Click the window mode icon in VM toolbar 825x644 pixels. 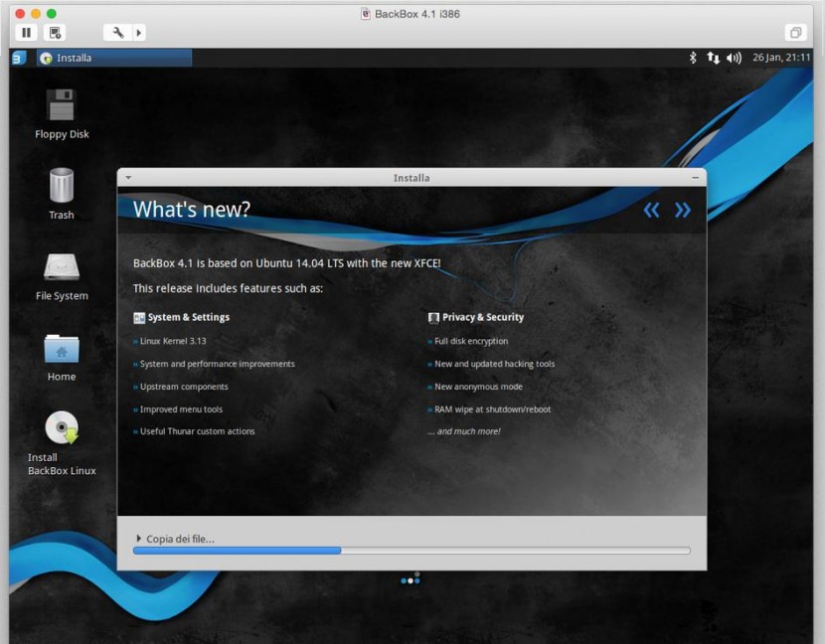794,33
